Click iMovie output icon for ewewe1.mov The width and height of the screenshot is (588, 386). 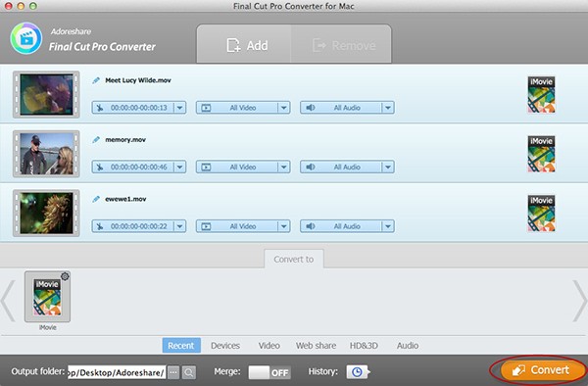coord(541,213)
